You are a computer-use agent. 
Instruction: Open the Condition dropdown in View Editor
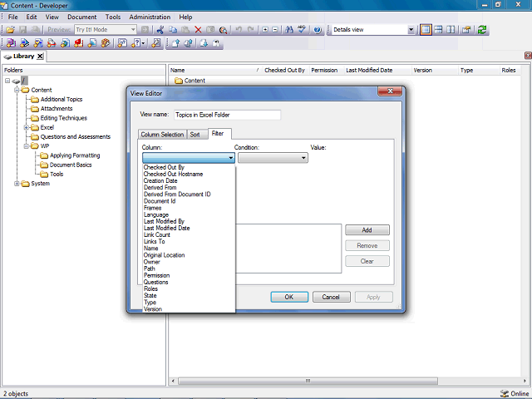303,158
